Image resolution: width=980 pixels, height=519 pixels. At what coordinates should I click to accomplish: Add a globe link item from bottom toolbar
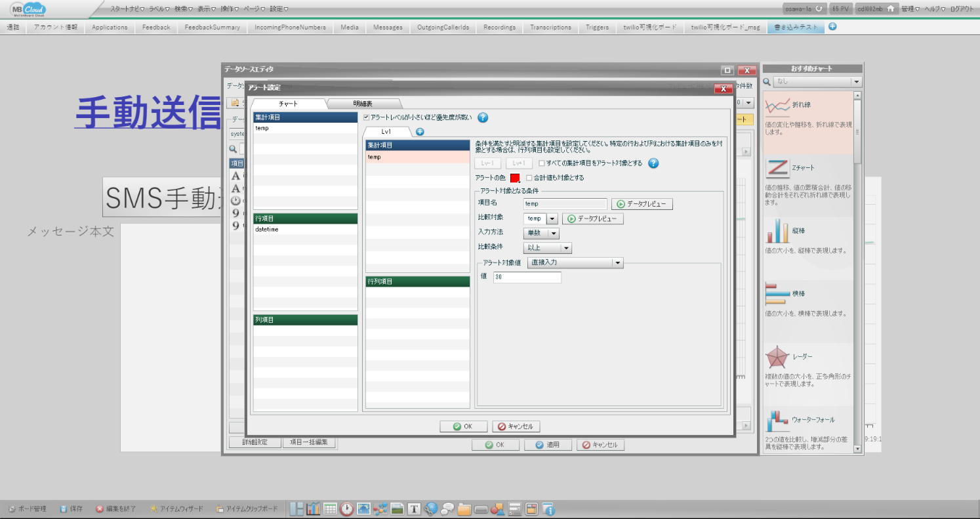[x=431, y=509]
